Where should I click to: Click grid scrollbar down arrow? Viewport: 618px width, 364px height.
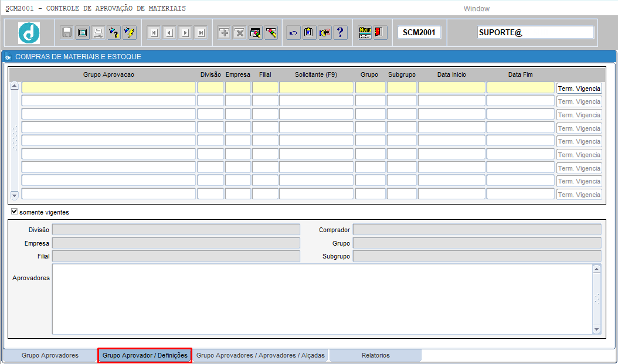14,195
